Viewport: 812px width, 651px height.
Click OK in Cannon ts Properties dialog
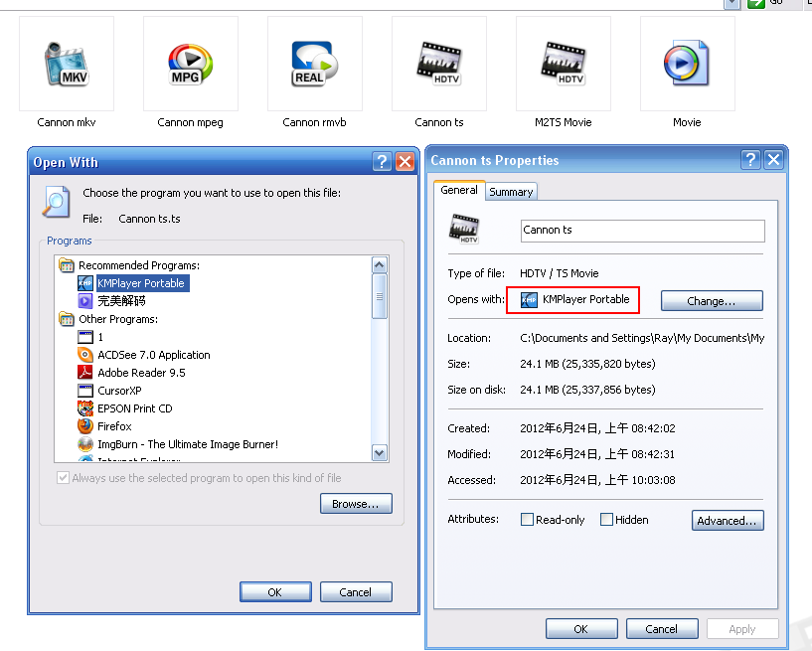click(x=581, y=629)
